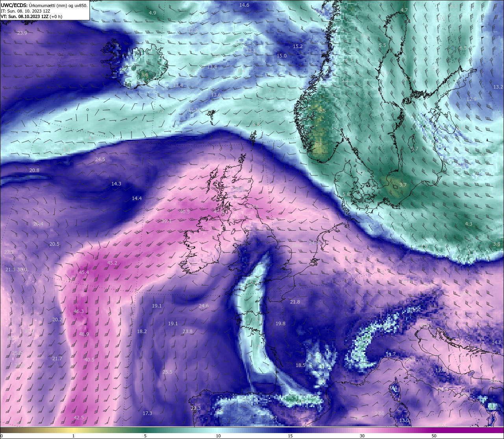Image resolution: width=504 pixels, height=439 pixels.
Task: Click the map value '13.2' at the right edge
Action: [498, 87]
